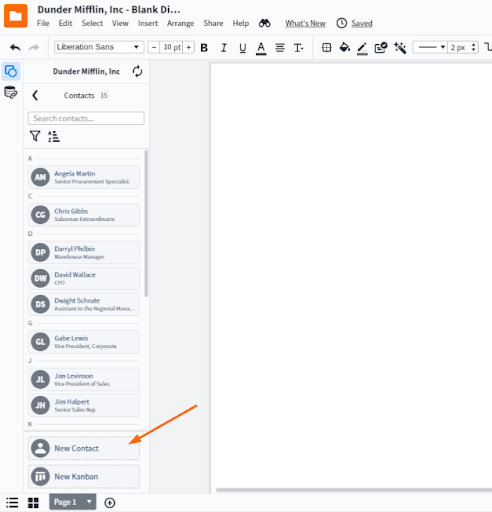Click the redo arrow

click(x=34, y=48)
